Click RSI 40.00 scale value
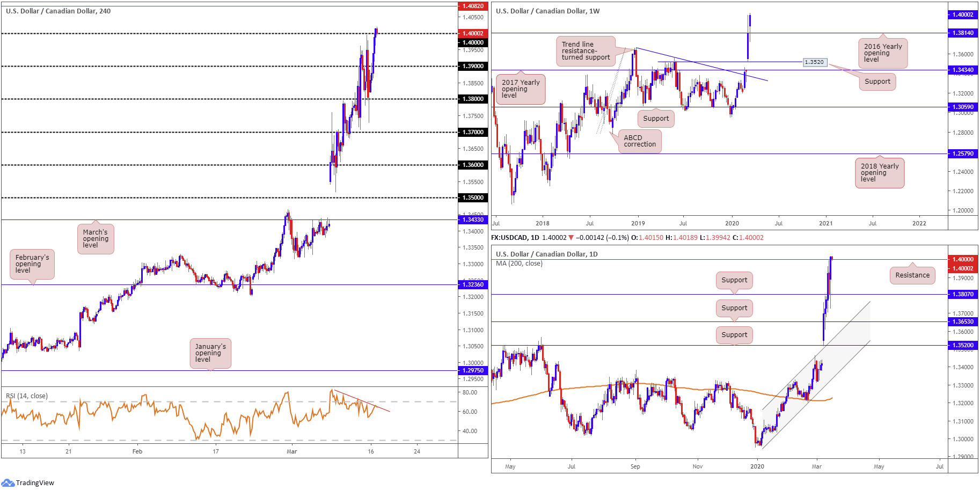This screenshot has width=980, height=490. 470,431
